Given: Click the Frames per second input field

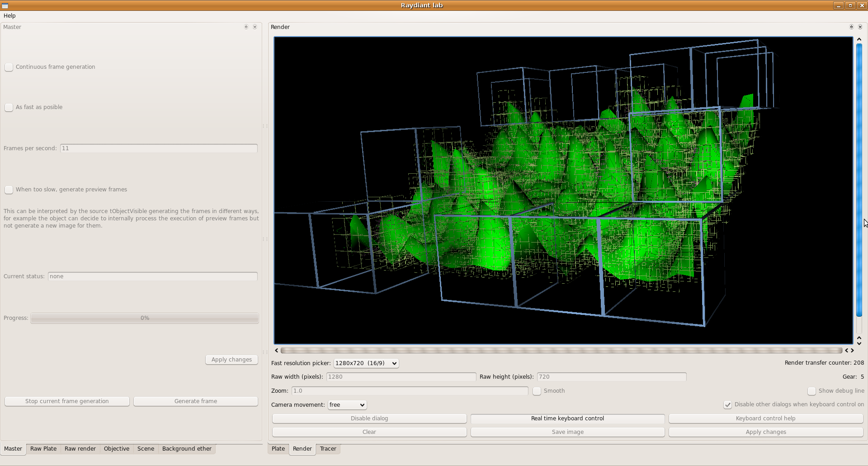Looking at the screenshot, I should tap(158, 148).
